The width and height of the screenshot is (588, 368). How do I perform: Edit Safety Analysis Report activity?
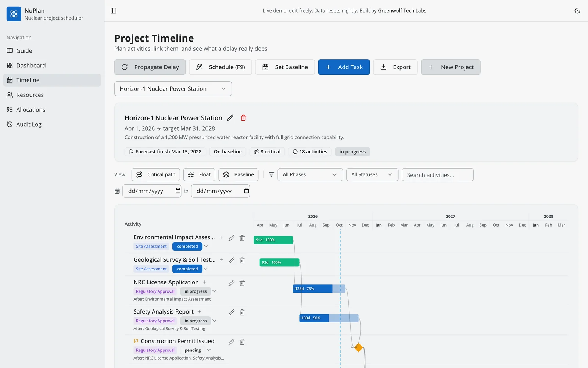pyautogui.click(x=232, y=312)
